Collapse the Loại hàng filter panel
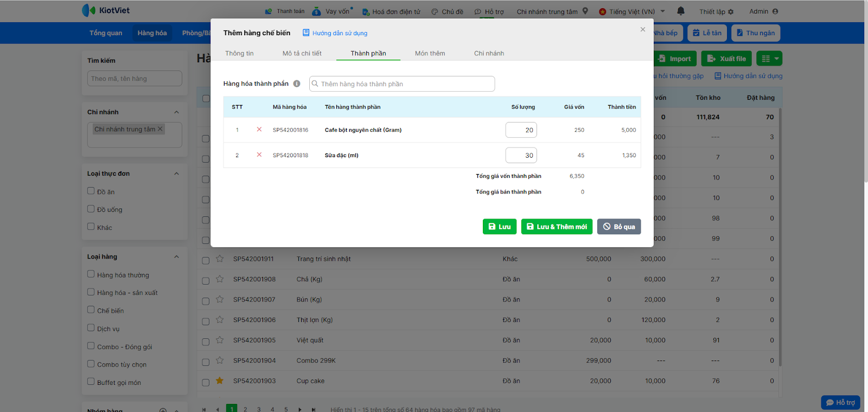Screen dimensions: 868x412 point(176,257)
